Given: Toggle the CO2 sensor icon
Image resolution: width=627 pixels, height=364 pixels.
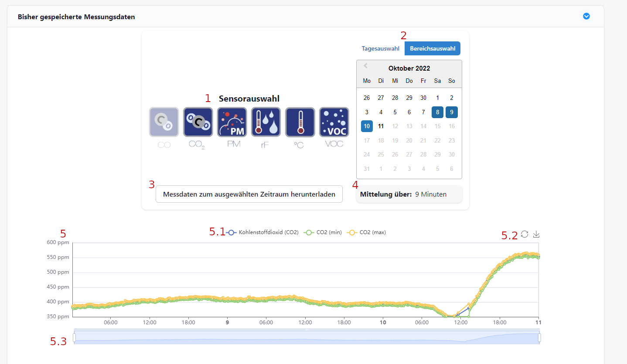Looking at the screenshot, I should (198, 122).
